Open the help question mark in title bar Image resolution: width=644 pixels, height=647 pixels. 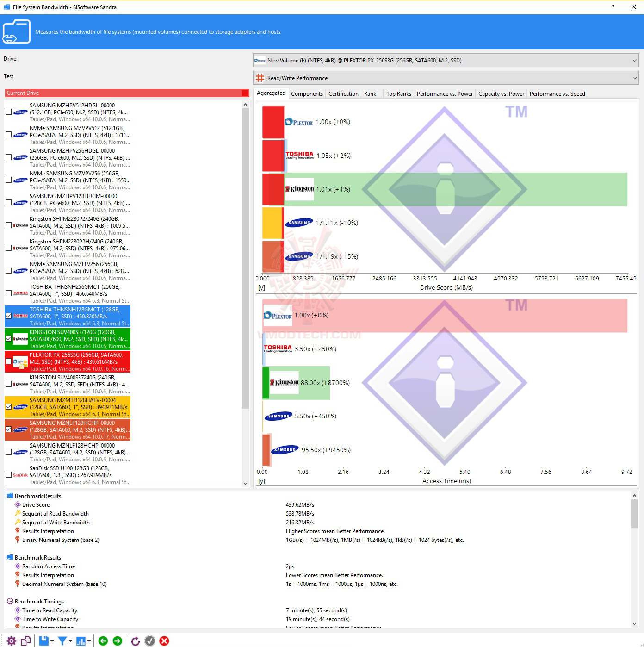[613, 7]
